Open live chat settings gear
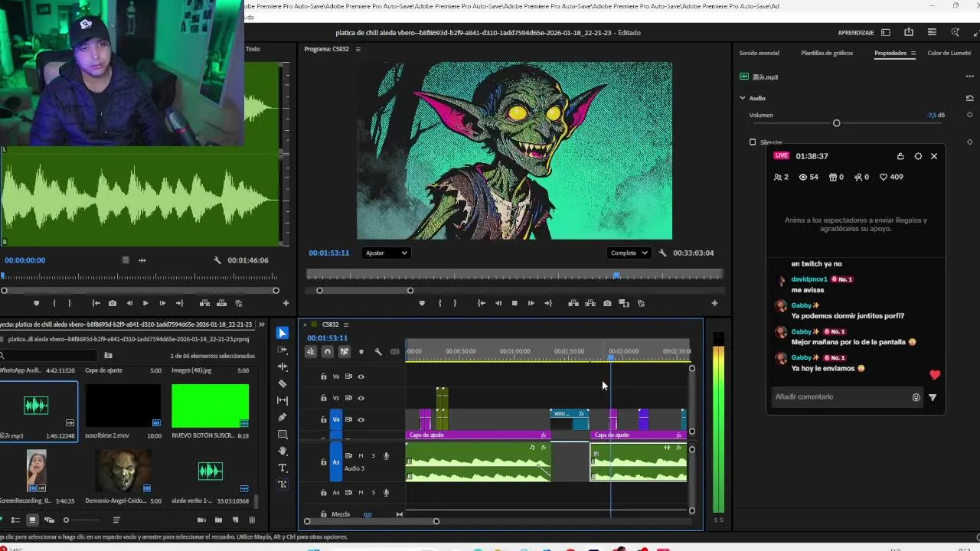The height and width of the screenshot is (551, 980). point(918,156)
